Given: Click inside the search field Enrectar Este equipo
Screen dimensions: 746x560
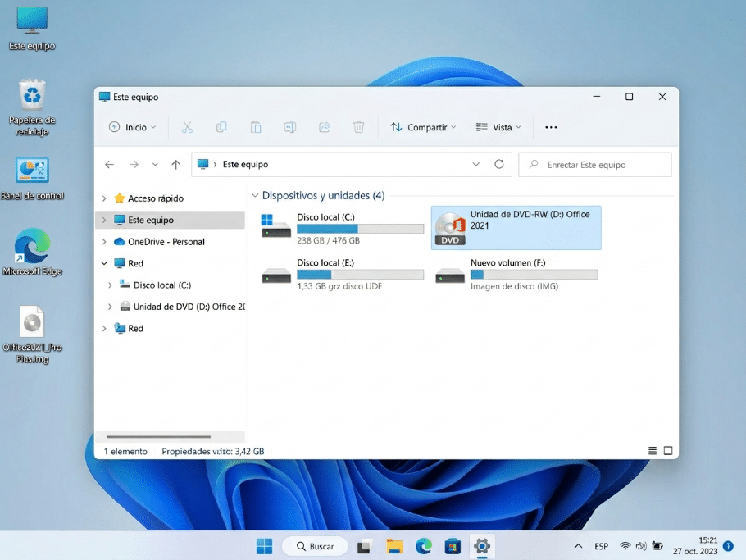Looking at the screenshot, I should click(595, 164).
